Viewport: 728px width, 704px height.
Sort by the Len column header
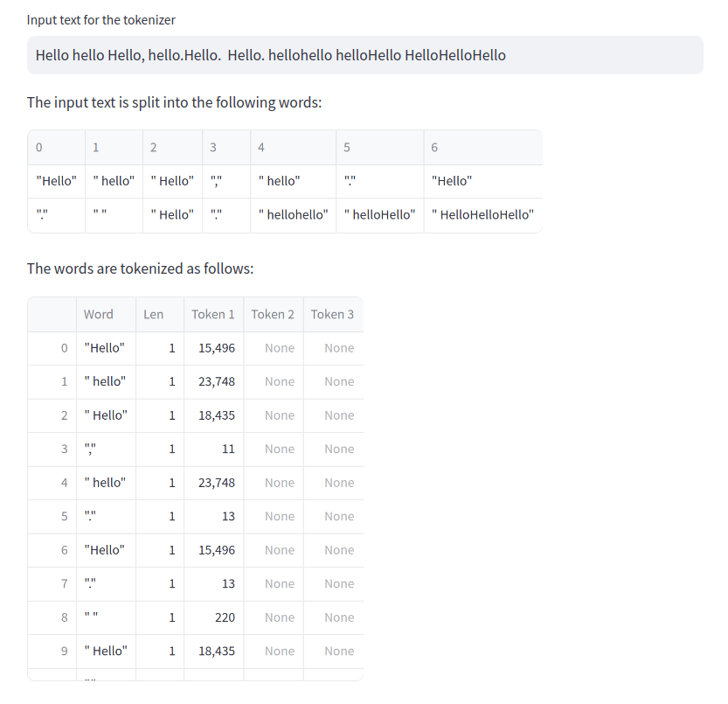(x=154, y=314)
